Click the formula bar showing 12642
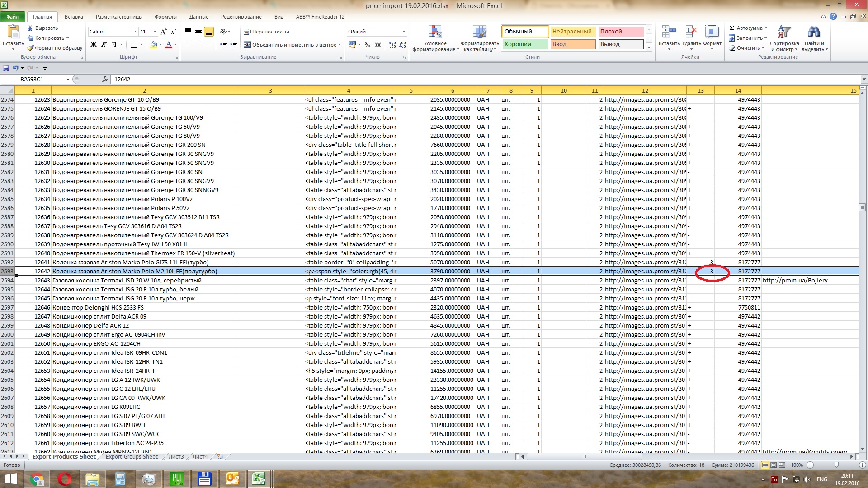This screenshot has height=488, width=868. point(486,79)
